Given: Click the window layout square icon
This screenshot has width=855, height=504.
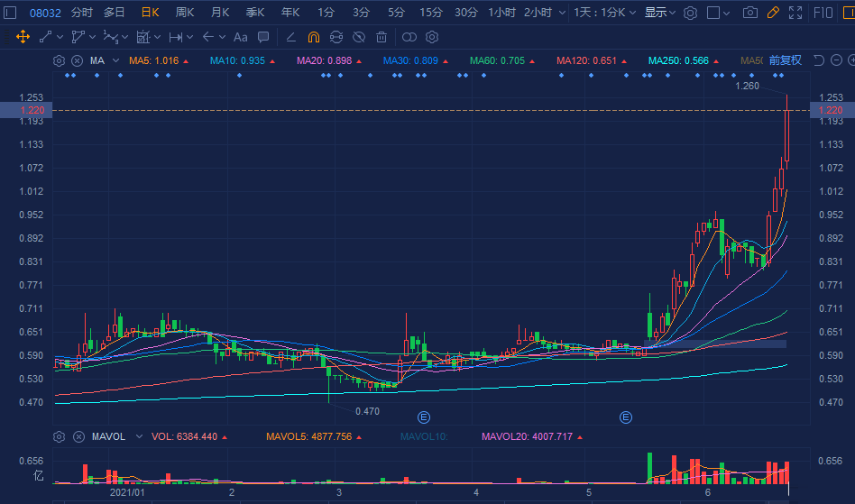Looking at the screenshot, I should click(713, 13).
